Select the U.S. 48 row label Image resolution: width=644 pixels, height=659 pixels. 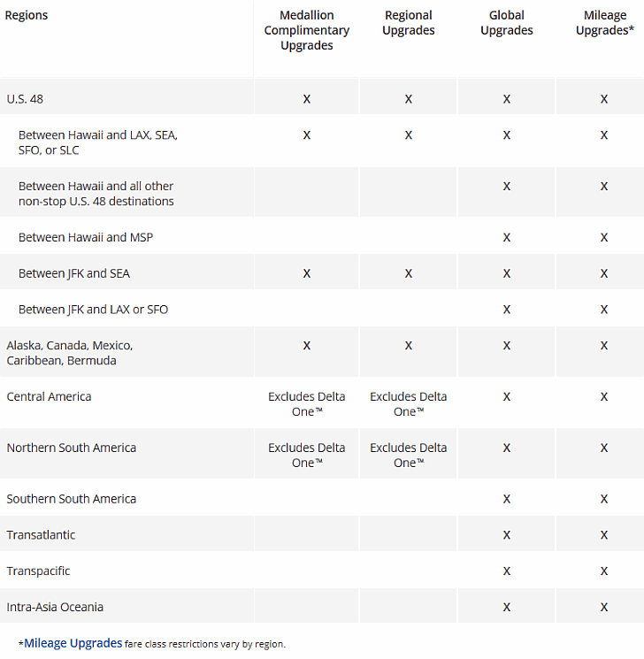click(x=25, y=99)
